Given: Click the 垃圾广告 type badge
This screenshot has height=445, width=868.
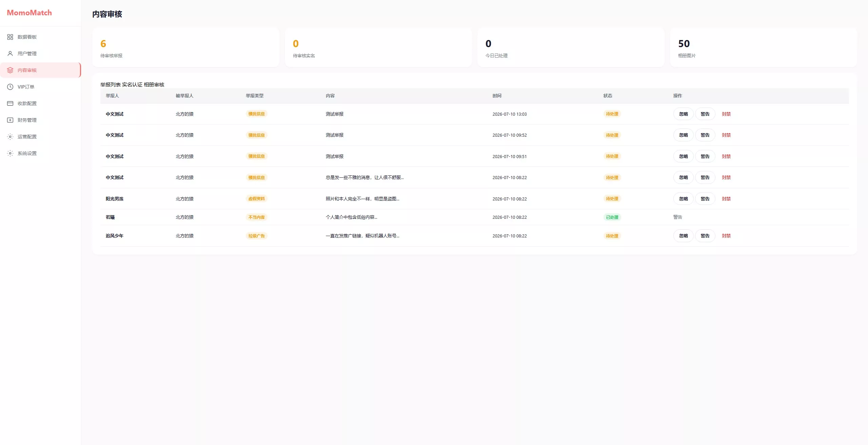Looking at the screenshot, I should (x=257, y=236).
